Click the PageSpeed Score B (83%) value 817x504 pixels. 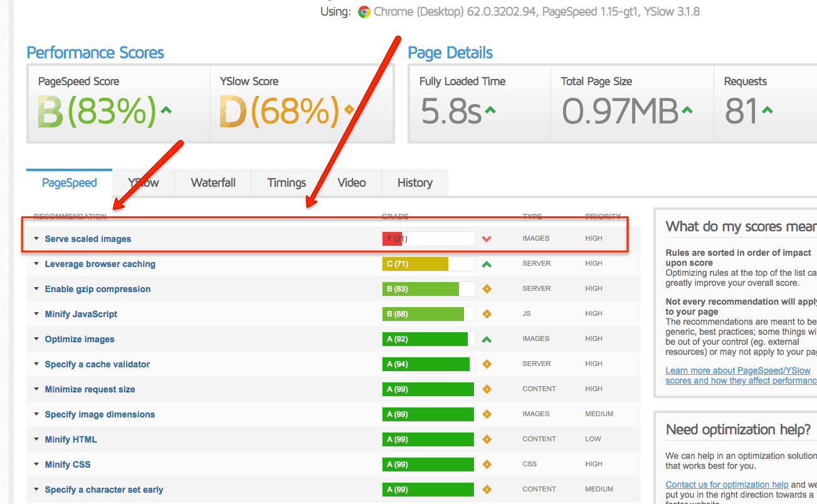coord(97,111)
